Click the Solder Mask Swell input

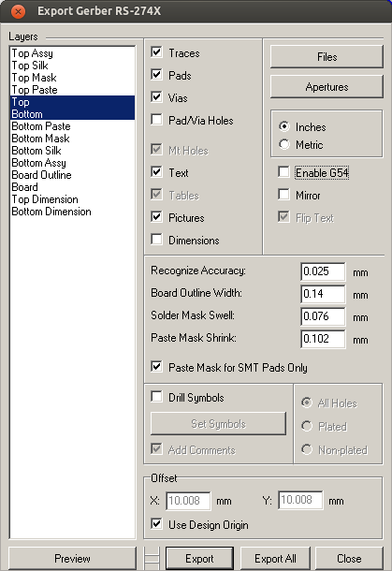tap(323, 316)
